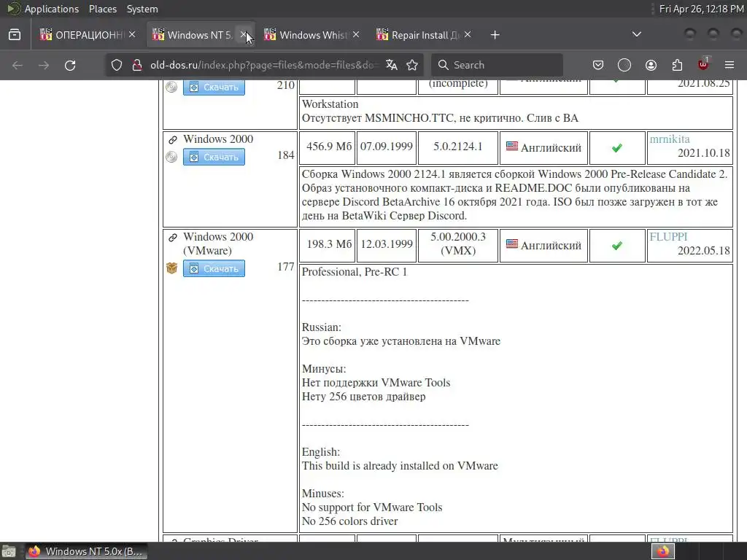Click the show desktop icon in bottom panel
This screenshot has width=747, height=560.
[9, 551]
